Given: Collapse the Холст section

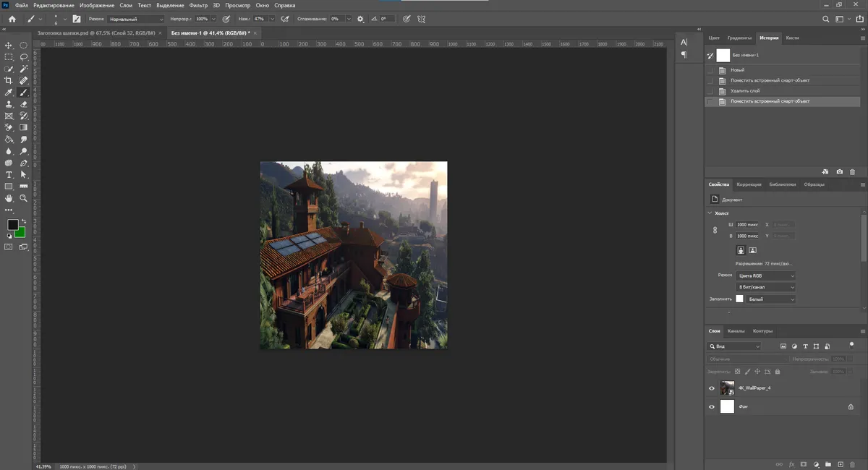Looking at the screenshot, I should (x=710, y=213).
